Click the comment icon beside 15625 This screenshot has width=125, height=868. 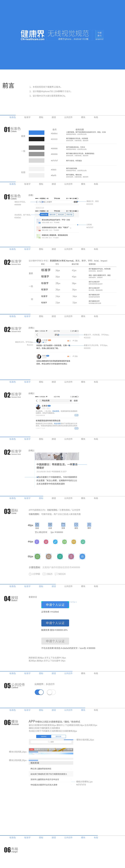point(44,574)
